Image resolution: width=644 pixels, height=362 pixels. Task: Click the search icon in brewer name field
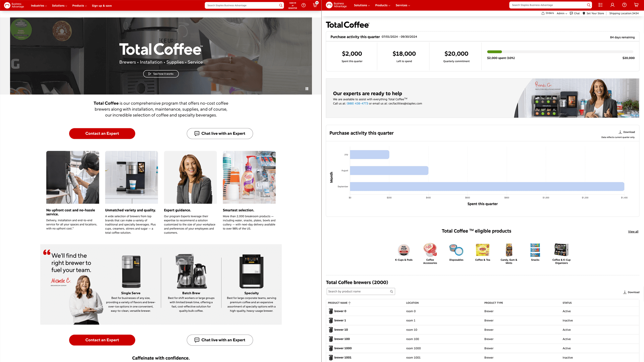[391, 292]
